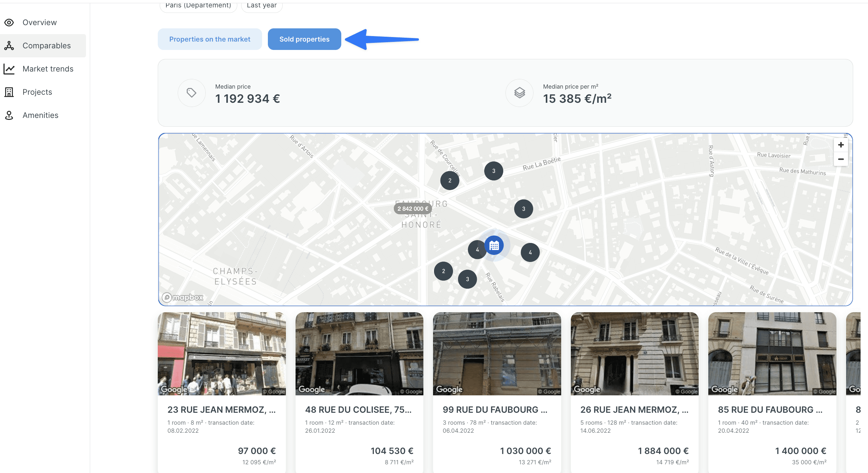Open the 23 Rue Jean Mermoz listing photo
Viewport: 868px width, 473px height.
click(222, 353)
